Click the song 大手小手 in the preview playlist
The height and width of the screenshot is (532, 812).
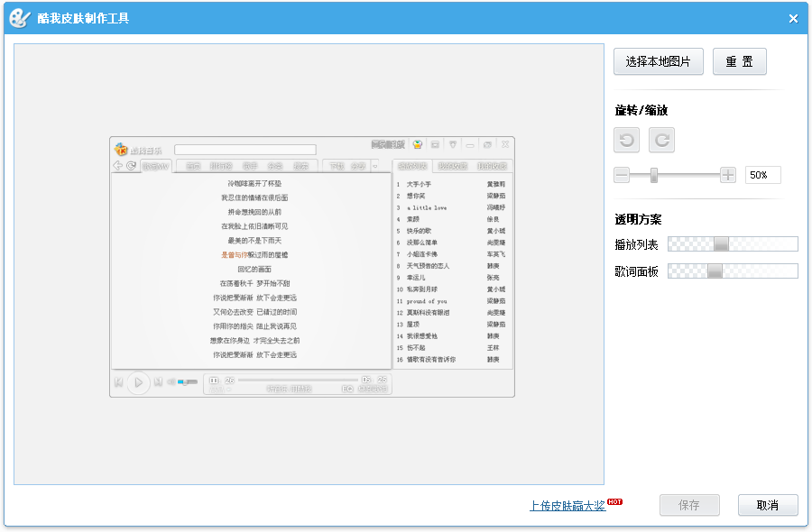[419, 184]
